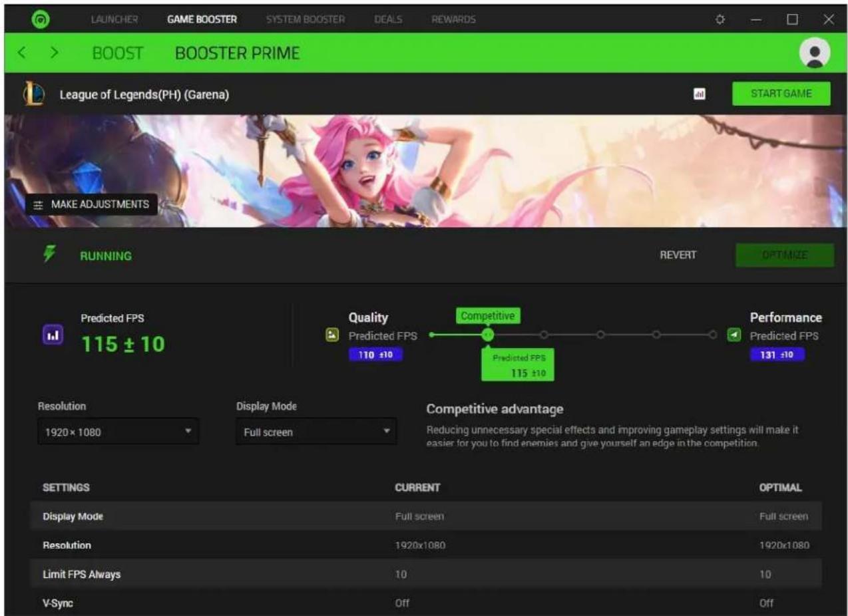This screenshot has width=848, height=616.
Task: Go to the Deals tab
Action: (388, 19)
